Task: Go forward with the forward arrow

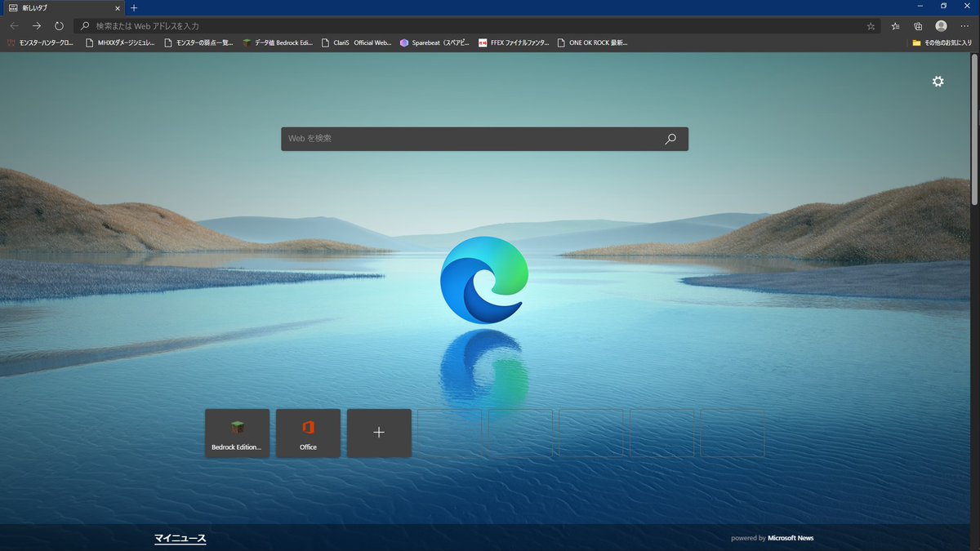Action: tap(36, 26)
